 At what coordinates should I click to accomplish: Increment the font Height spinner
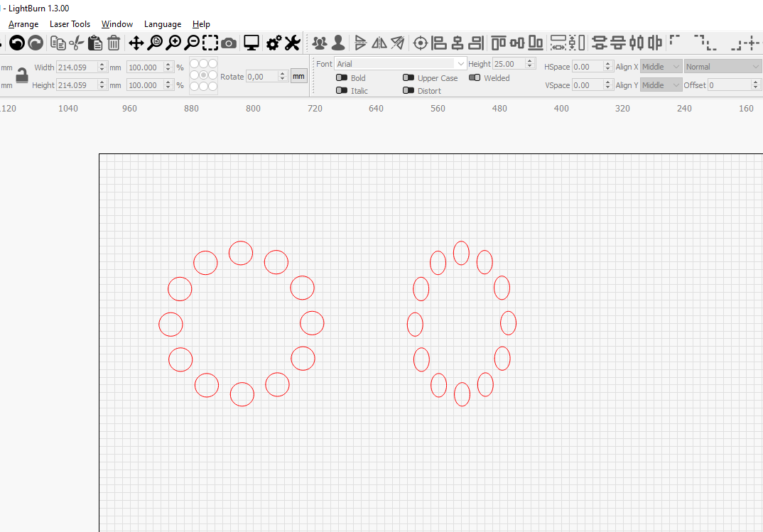531,61
